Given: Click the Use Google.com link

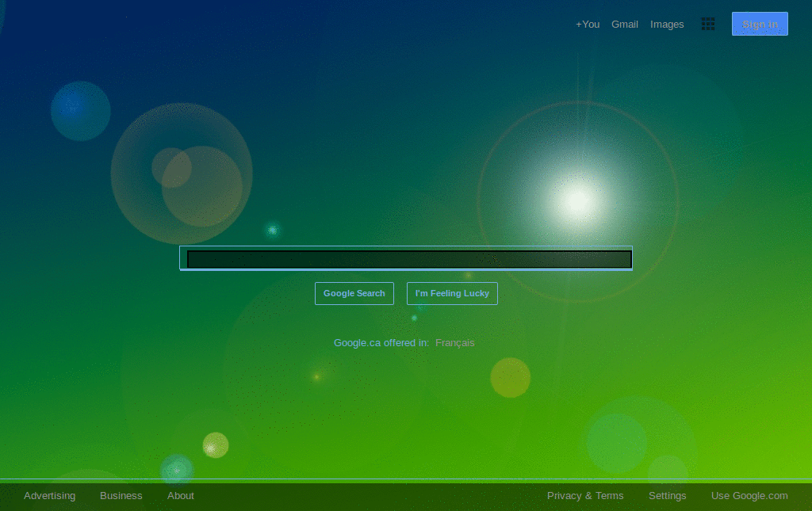Looking at the screenshot, I should [x=749, y=495].
